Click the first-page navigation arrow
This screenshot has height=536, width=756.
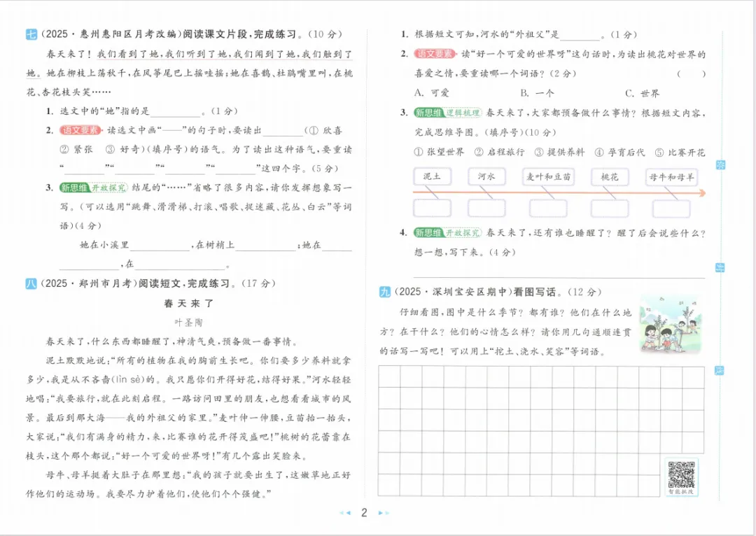(x=342, y=513)
